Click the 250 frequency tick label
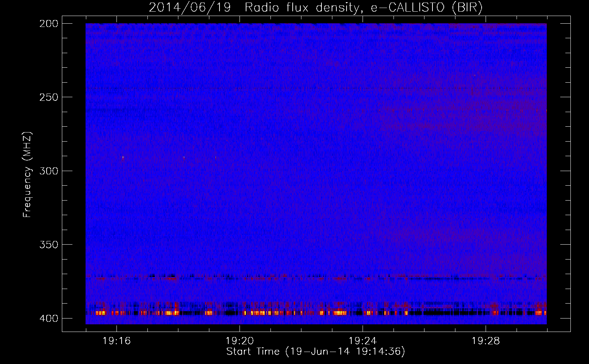This screenshot has width=589, height=364. tap(49, 97)
